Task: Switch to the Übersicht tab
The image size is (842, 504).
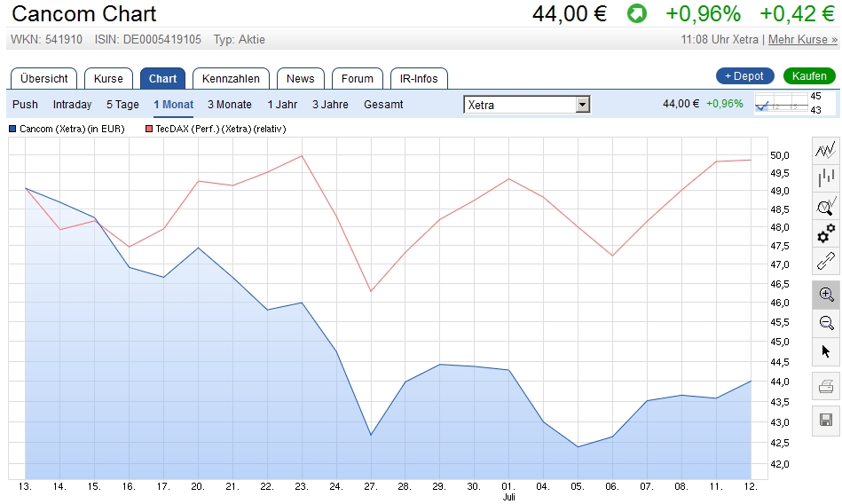Action: [44, 78]
